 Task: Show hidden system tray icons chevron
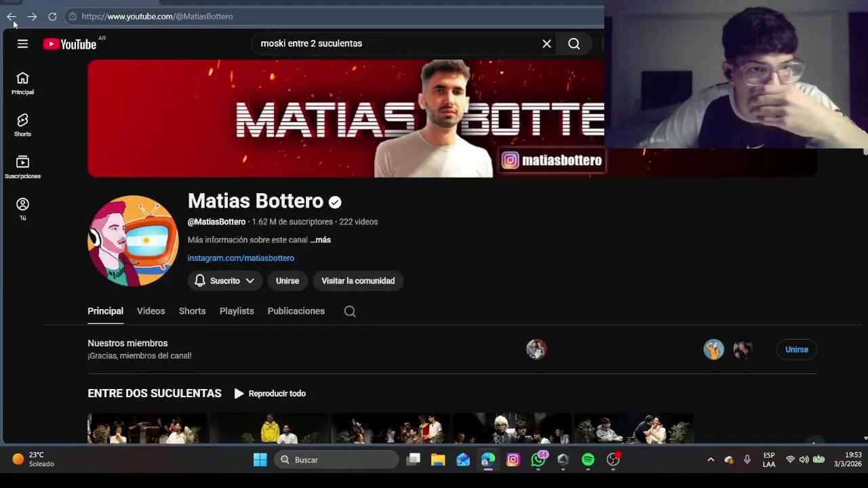click(711, 460)
